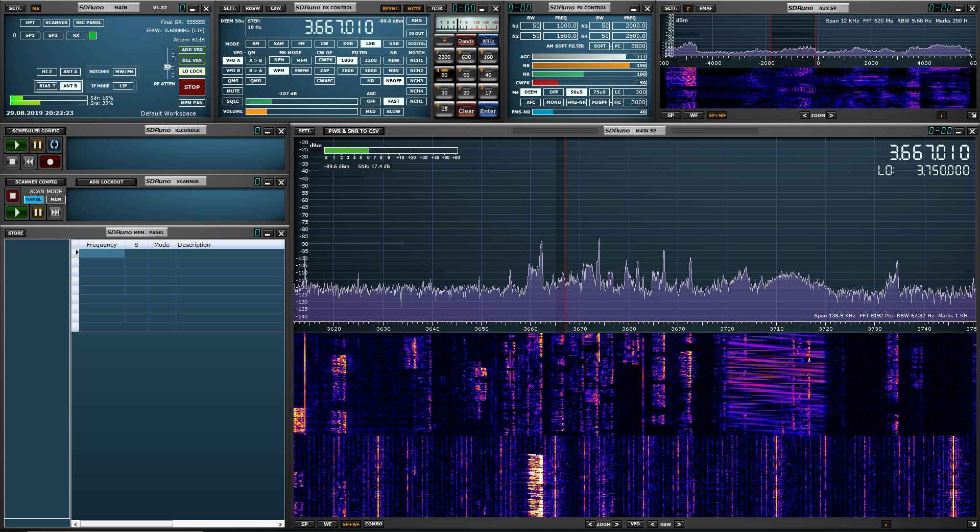
Task: Click the N1 FREQ 1000.0 field
Action: coord(561,26)
